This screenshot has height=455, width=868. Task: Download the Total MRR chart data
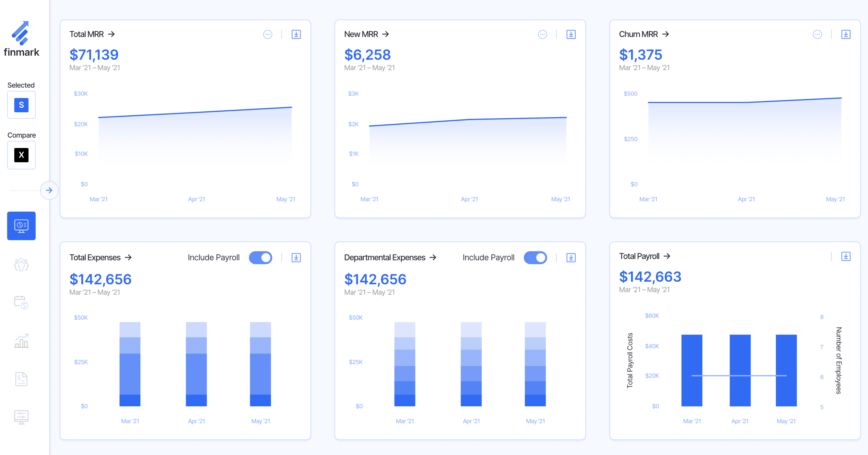coord(296,34)
